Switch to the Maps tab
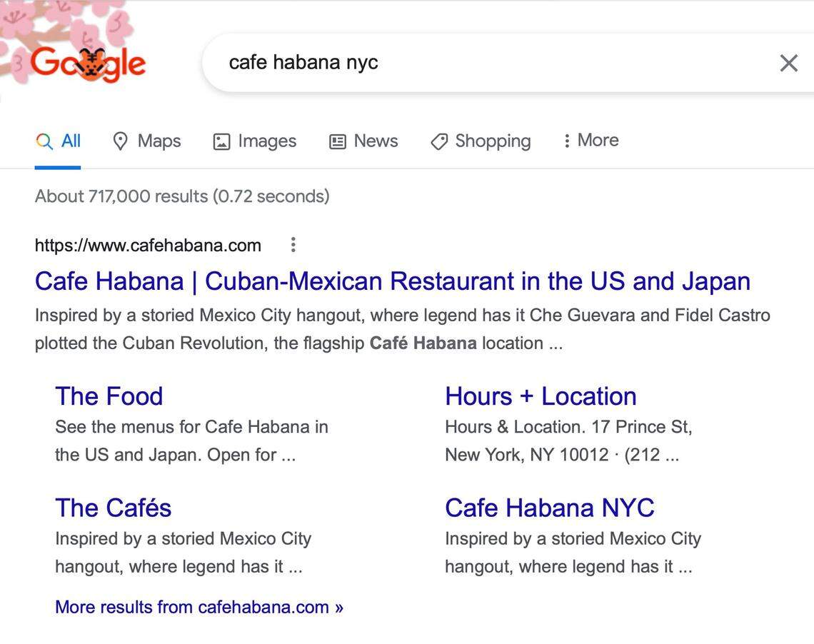Viewport: 814px width, 644px height. click(x=146, y=141)
